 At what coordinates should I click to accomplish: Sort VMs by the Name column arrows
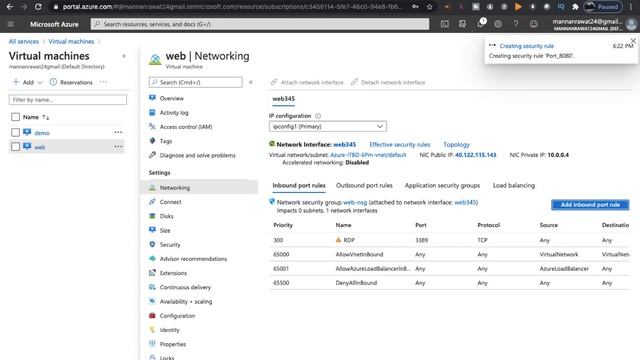46,118
